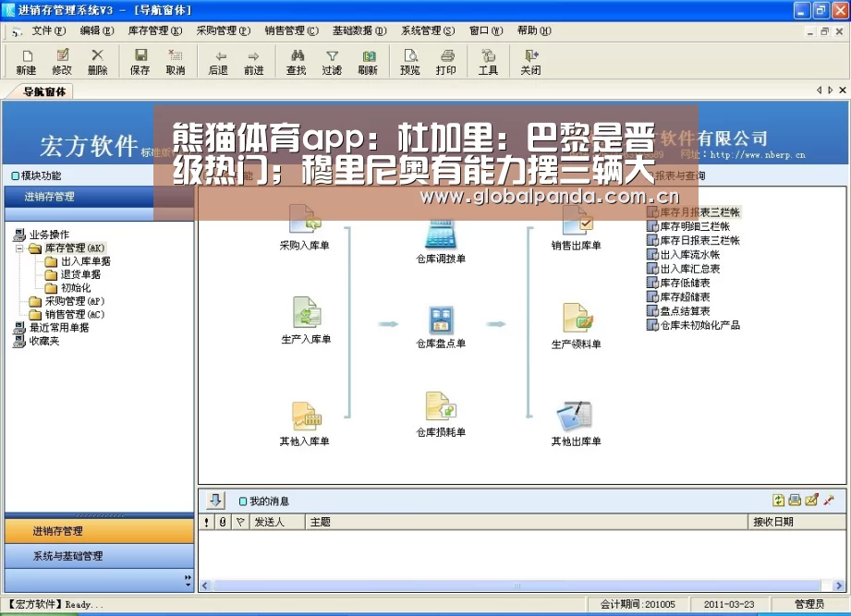Open the 工具 (Tools) toolbar icon
Viewport: 851px width, 616px height.
488,62
